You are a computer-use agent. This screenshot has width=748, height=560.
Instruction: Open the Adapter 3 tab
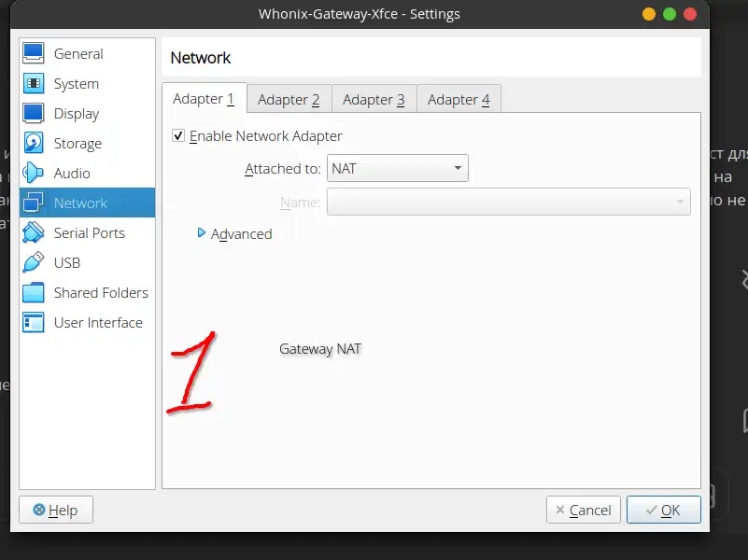click(x=374, y=100)
